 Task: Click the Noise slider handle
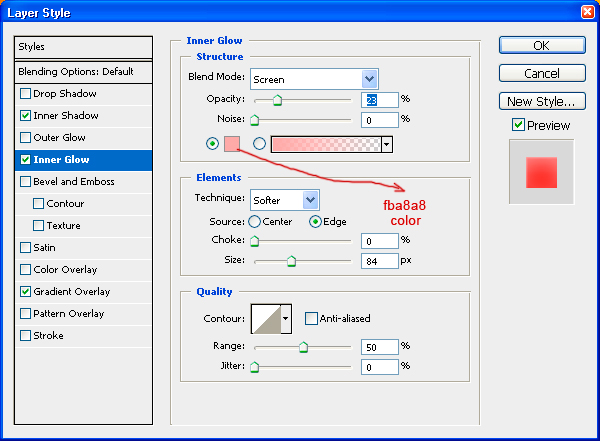[x=254, y=120]
